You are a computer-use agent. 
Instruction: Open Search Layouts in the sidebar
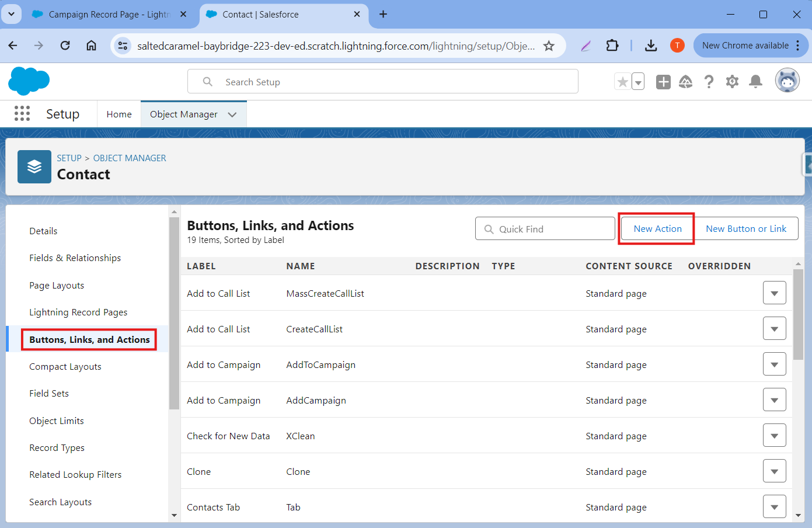click(x=61, y=502)
